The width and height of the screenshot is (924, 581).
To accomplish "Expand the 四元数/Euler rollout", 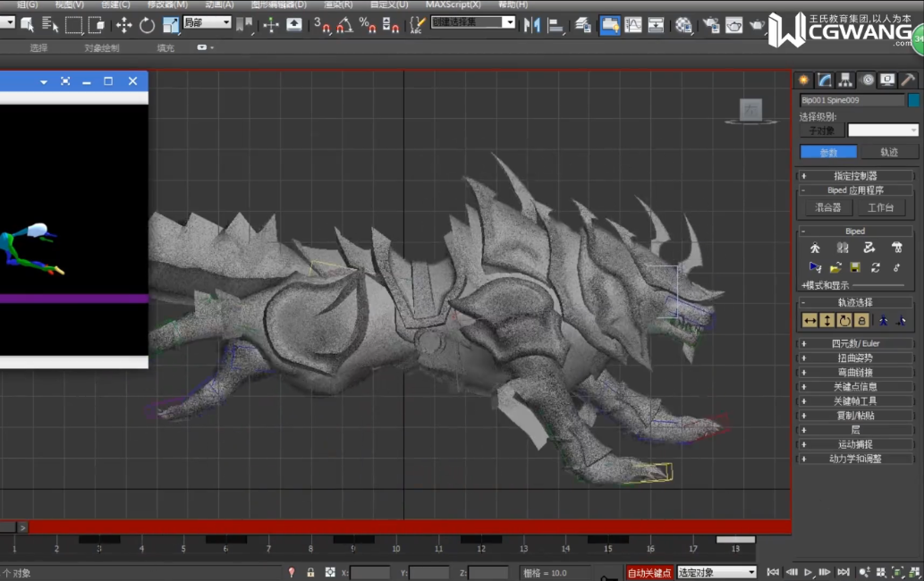I will click(855, 343).
